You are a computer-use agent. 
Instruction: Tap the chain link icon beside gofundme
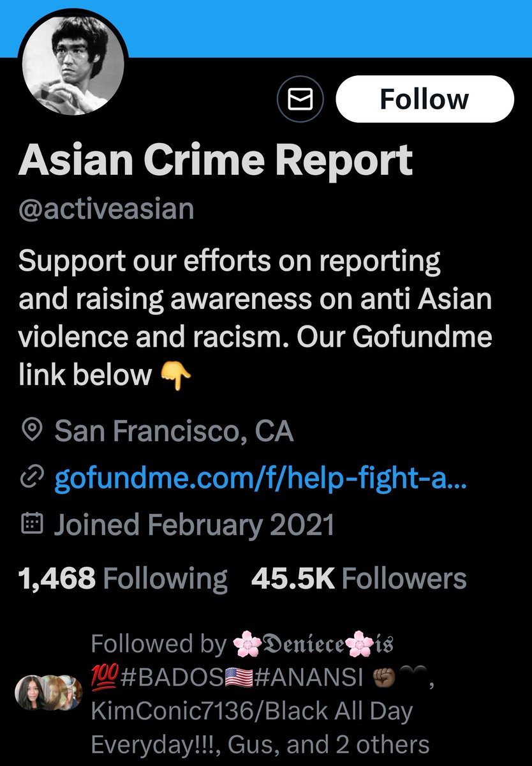32,479
